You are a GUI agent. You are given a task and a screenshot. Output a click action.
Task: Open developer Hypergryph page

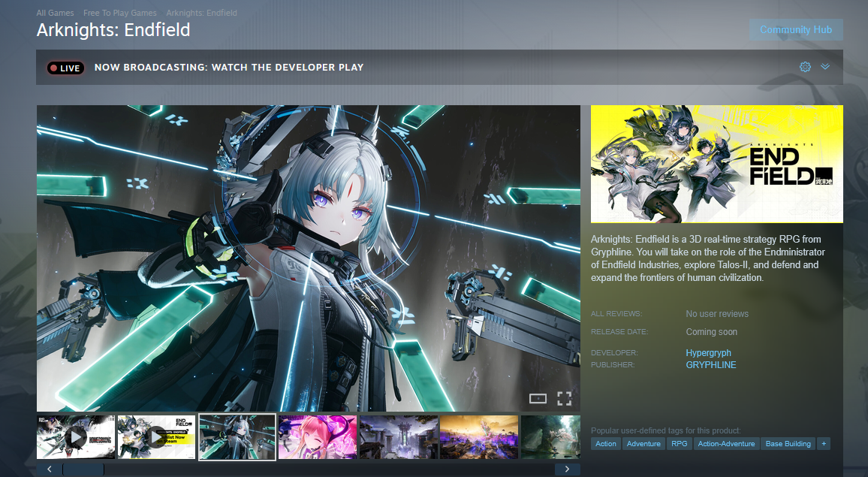click(x=708, y=353)
